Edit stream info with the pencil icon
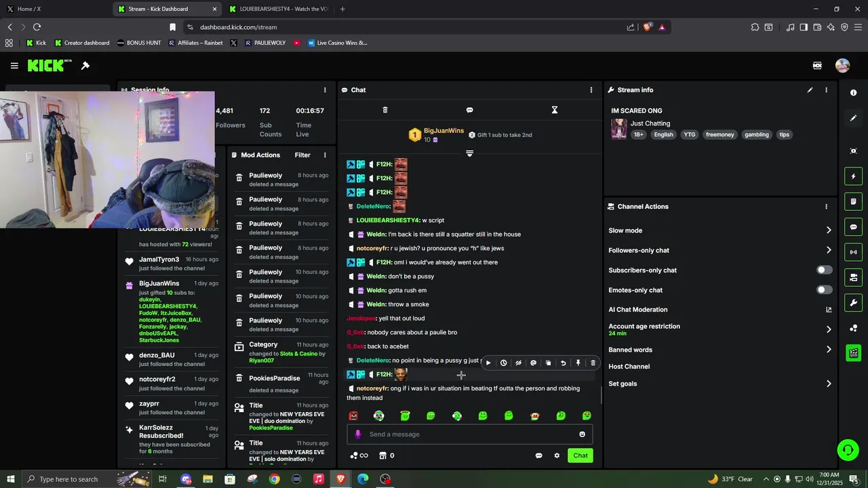This screenshot has width=868, height=488. (810, 89)
